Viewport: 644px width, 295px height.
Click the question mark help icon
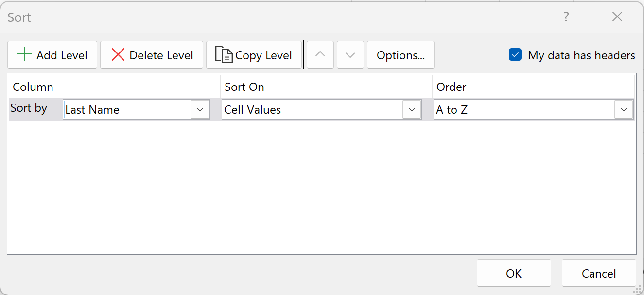click(x=566, y=17)
